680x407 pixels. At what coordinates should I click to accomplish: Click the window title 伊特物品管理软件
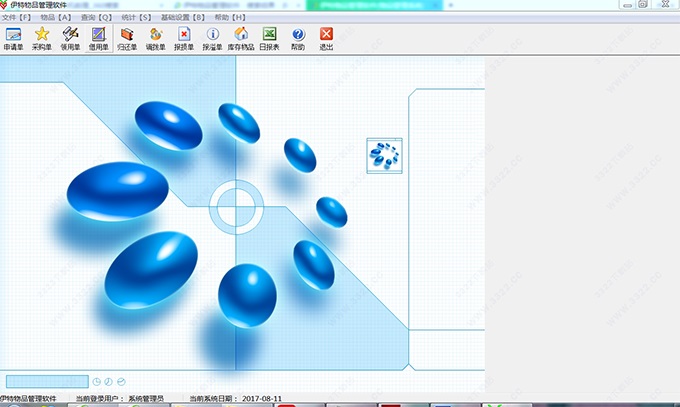click(39, 5)
